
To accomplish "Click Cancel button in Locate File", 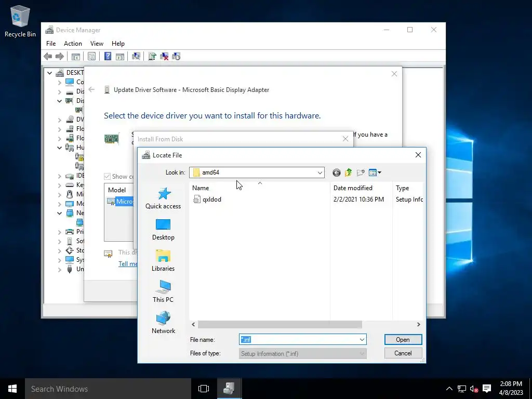I will pyautogui.click(x=403, y=353).
